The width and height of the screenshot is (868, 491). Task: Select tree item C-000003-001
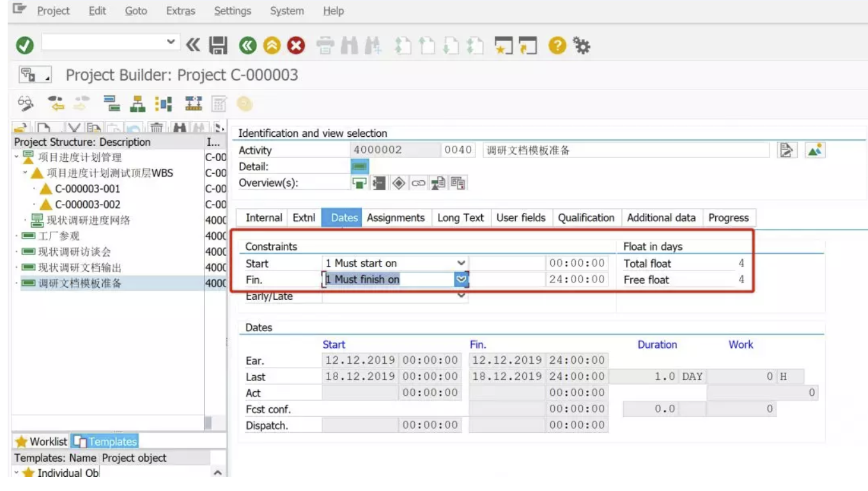click(x=87, y=189)
